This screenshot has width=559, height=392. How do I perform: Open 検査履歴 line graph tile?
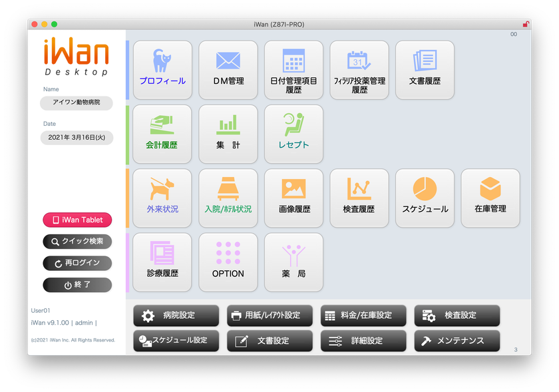(x=359, y=198)
